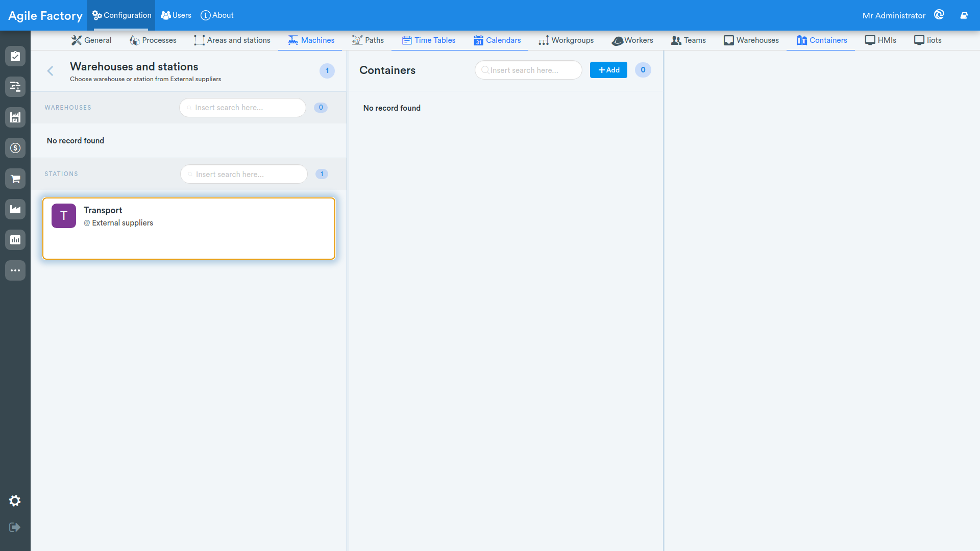Image resolution: width=980 pixels, height=551 pixels.
Task: Switch to the Iiots tab
Action: point(928,40)
